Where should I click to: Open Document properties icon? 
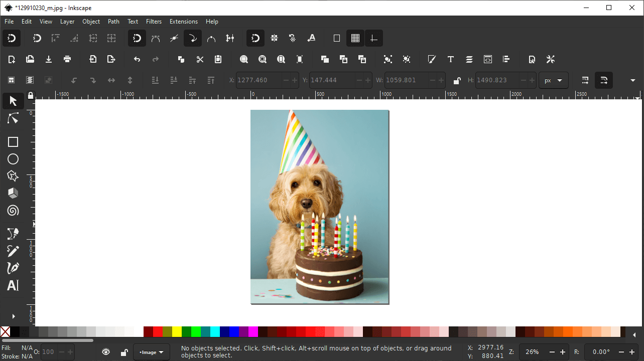point(532,59)
